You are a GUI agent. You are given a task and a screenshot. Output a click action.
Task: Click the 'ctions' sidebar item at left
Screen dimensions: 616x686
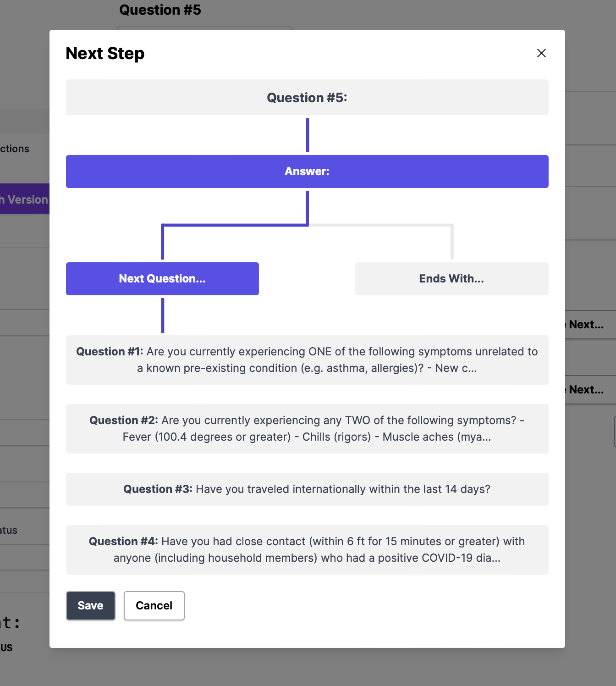15,149
